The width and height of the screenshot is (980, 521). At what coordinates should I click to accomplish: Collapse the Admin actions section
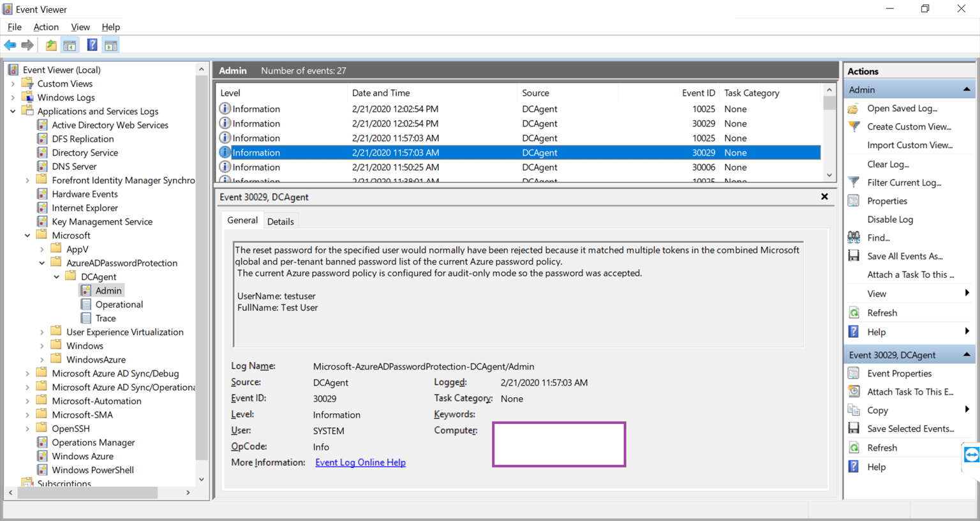[x=967, y=89]
